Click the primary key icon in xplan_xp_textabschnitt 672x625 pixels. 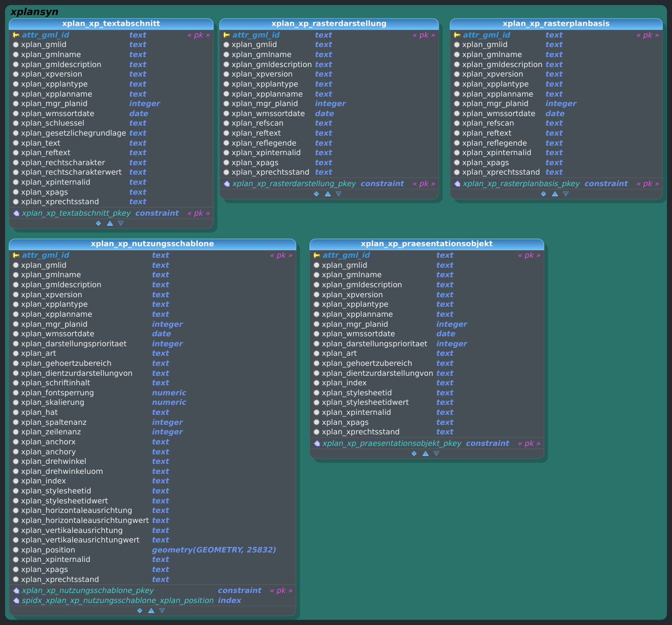(16, 35)
